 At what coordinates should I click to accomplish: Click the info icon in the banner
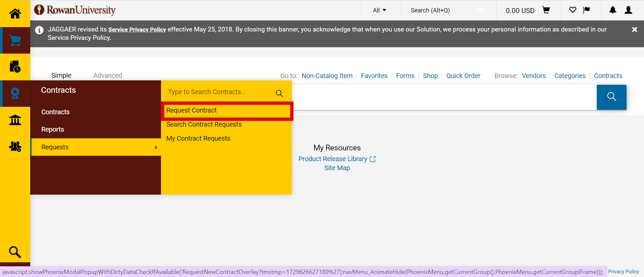(x=39, y=30)
